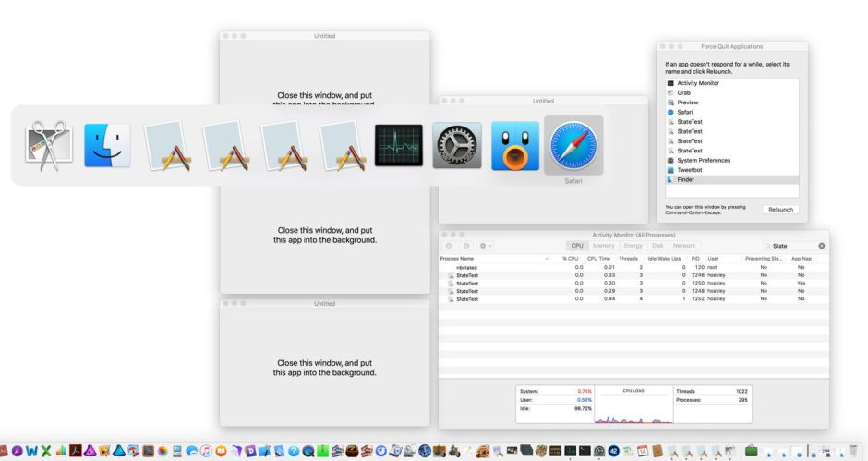Select StateTest process with PID 2248
868x461 pixels.
click(633, 291)
